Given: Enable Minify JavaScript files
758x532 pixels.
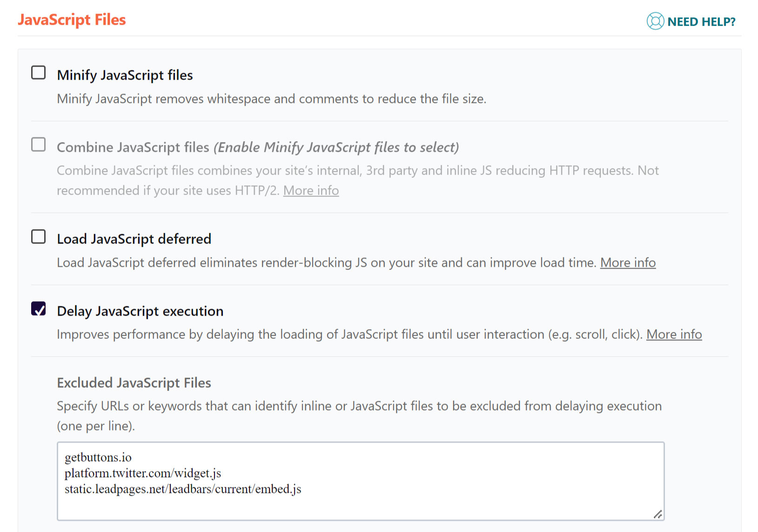Looking at the screenshot, I should click(38, 73).
